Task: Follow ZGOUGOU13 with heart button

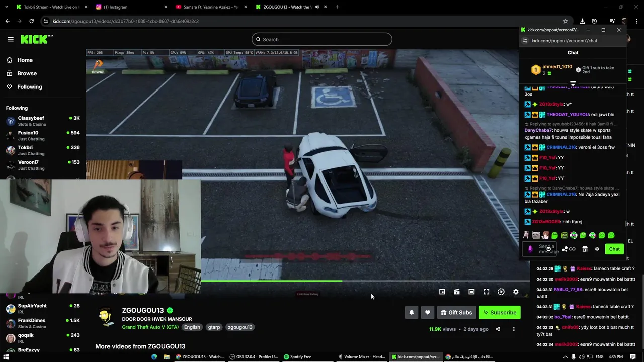Action: point(427,312)
